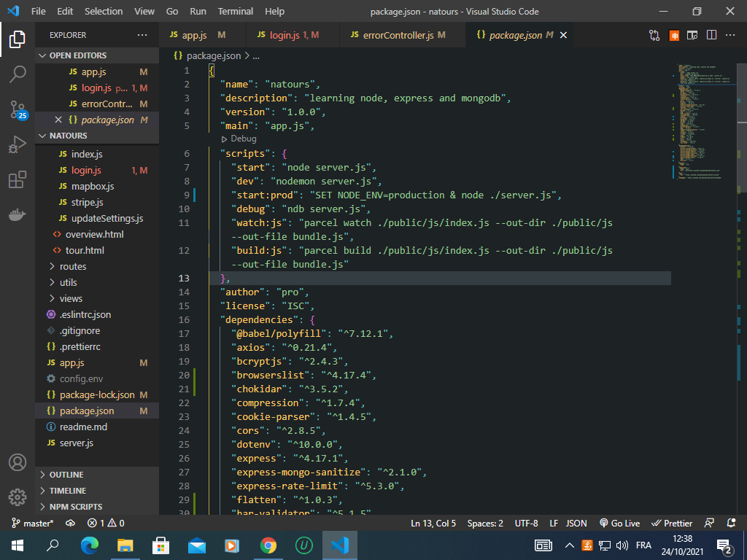
Task: Change the JSON language mode
Action: point(576,524)
